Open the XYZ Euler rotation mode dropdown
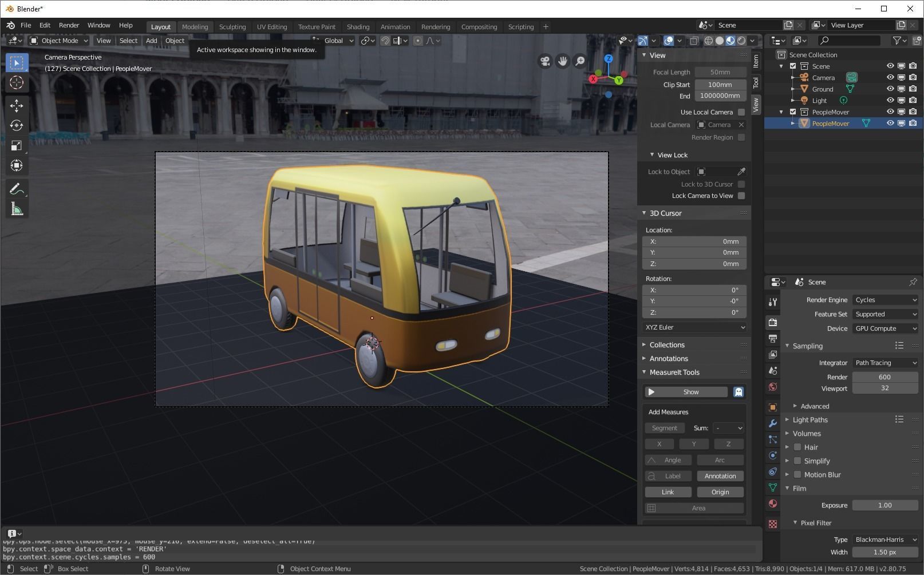The image size is (924, 575). 694,327
